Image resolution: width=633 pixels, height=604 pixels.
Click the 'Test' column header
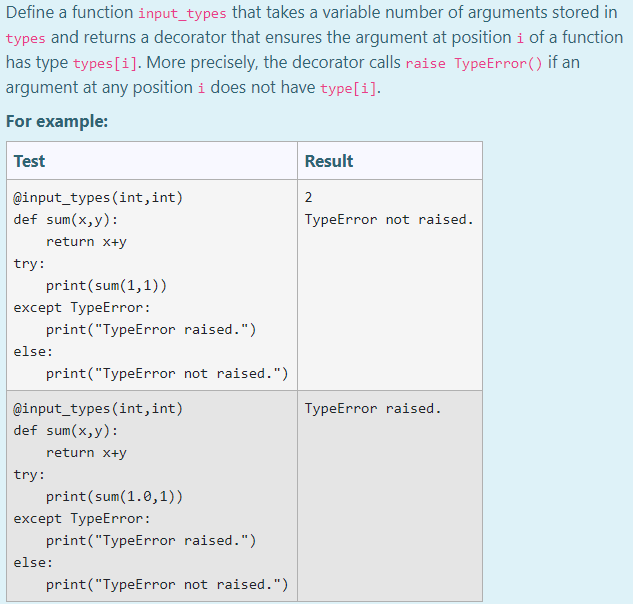(29, 161)
